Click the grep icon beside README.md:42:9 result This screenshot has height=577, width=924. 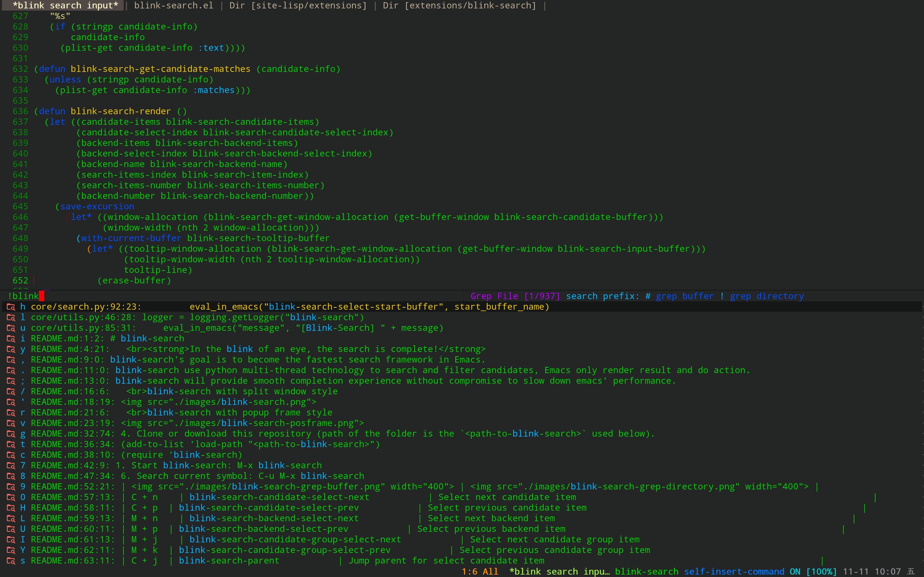(11, 466)
